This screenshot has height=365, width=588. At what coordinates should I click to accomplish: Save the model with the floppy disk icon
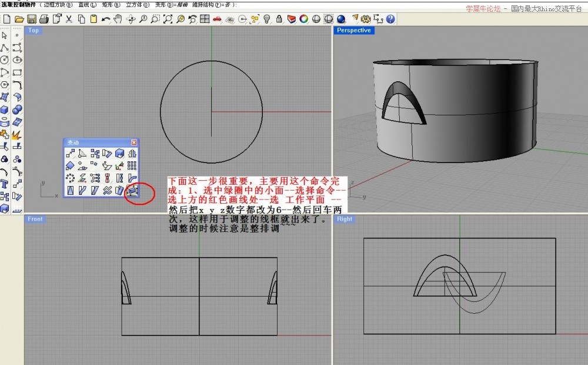tap(32, 19)
